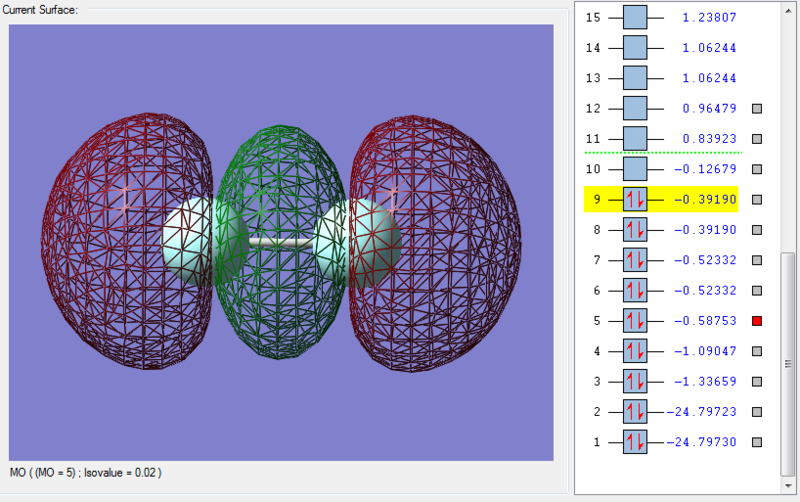This screenshot has height=502, width=800.
Task: Select the orbital 2 electron box
Action: point(635,412)
